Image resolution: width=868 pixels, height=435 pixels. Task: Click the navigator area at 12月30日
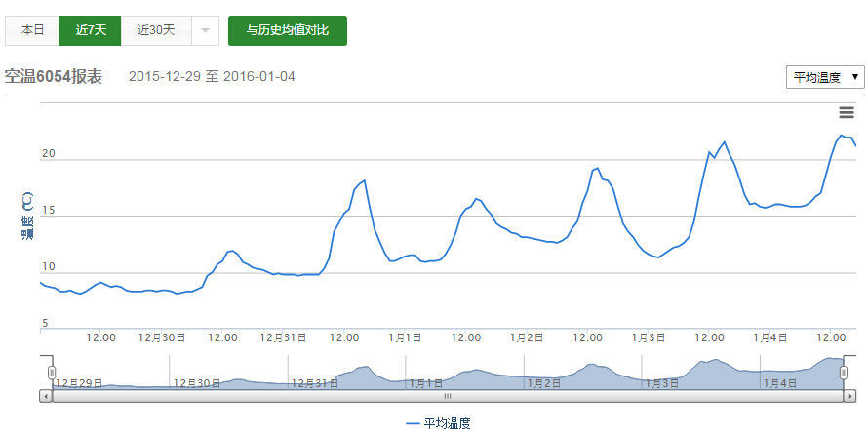[x=197, y=378]
